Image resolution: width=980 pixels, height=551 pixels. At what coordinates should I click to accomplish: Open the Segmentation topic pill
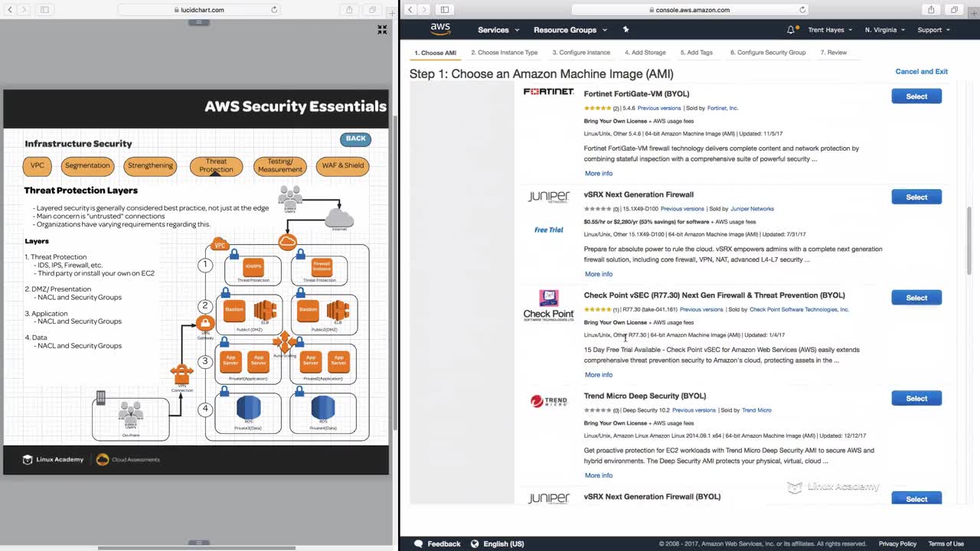(87, 165)
